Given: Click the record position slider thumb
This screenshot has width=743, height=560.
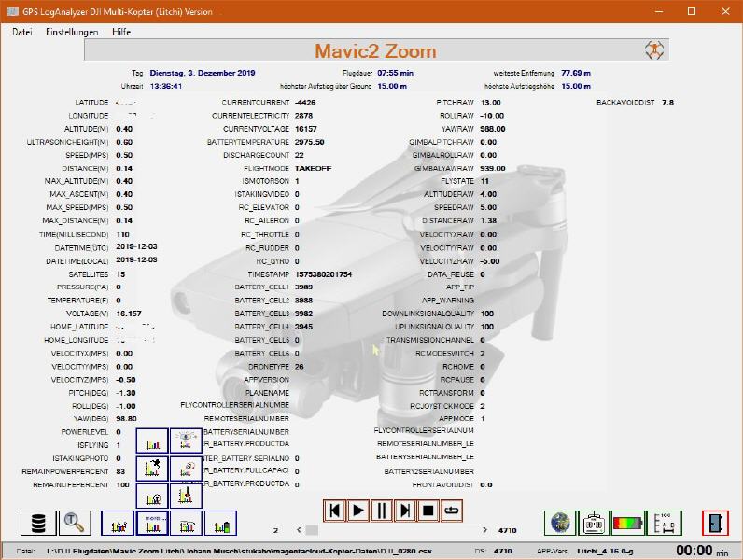Looking at the screenshot, I should click(x=312, y=530).
